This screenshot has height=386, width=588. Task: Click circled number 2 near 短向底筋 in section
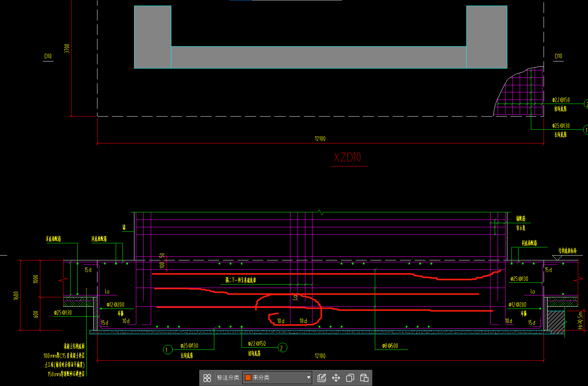click(282, 348)
